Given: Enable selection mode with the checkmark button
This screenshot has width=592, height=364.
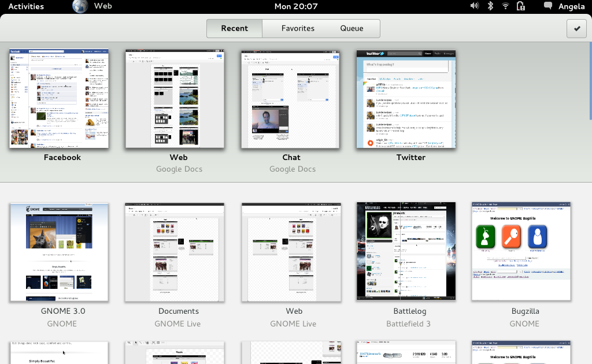Looking at the screenshot, I should point(576,28).
